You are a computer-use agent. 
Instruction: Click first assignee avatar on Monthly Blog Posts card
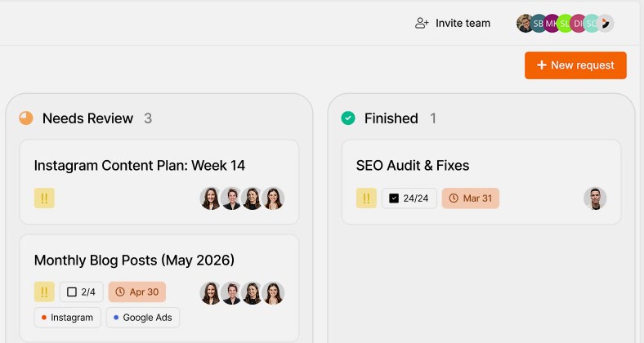(211, 293)
